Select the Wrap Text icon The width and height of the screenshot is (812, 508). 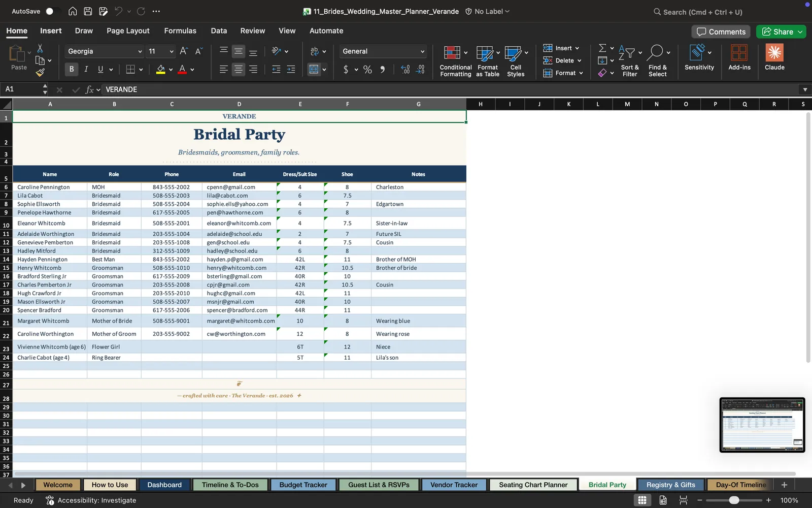point(314,51)
